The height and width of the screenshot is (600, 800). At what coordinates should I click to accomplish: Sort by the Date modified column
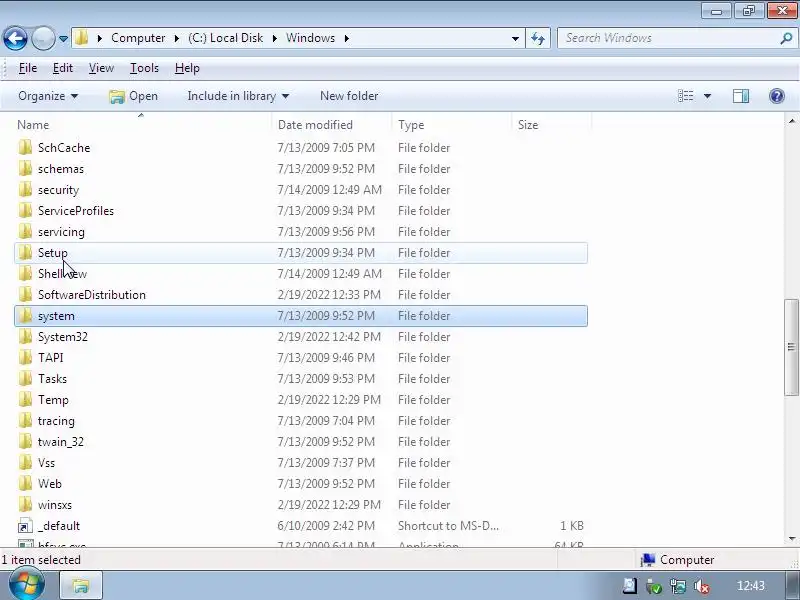pyautogui.click(x=332, y=125)
